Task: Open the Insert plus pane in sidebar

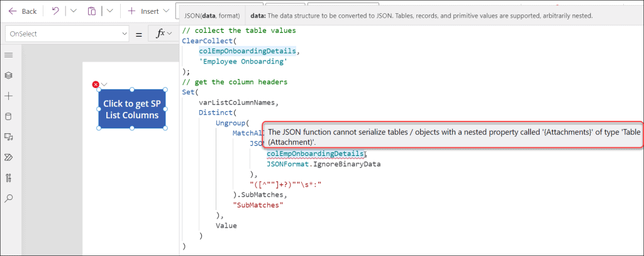Action: (8, 96)
